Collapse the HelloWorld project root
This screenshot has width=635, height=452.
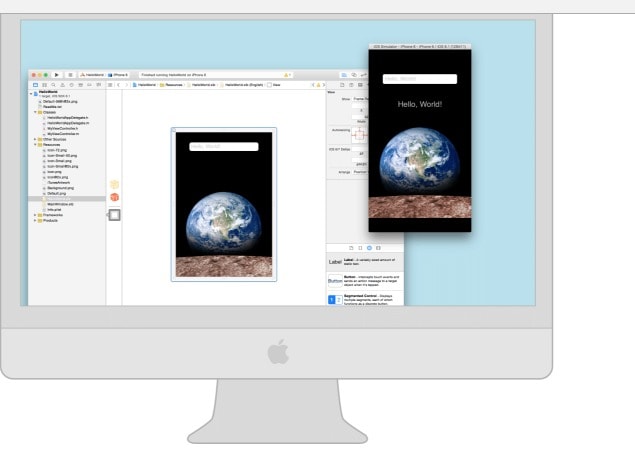click(x=31, y=94)
